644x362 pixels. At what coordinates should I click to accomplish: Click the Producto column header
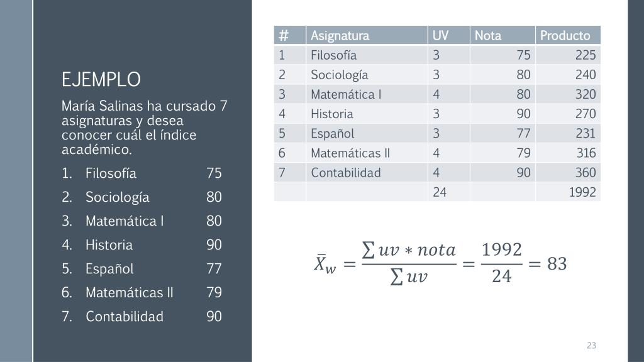[x=565, y=35]
